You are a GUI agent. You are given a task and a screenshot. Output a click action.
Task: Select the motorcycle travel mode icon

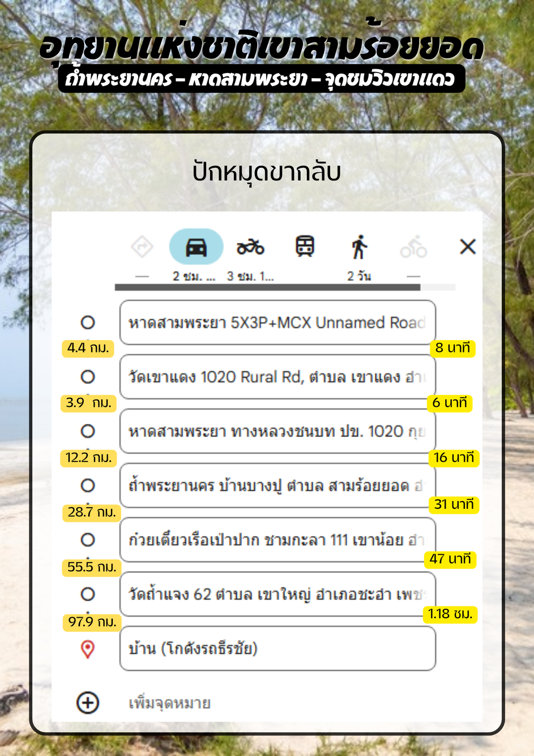pyautogui.click(x=250, y=247)
